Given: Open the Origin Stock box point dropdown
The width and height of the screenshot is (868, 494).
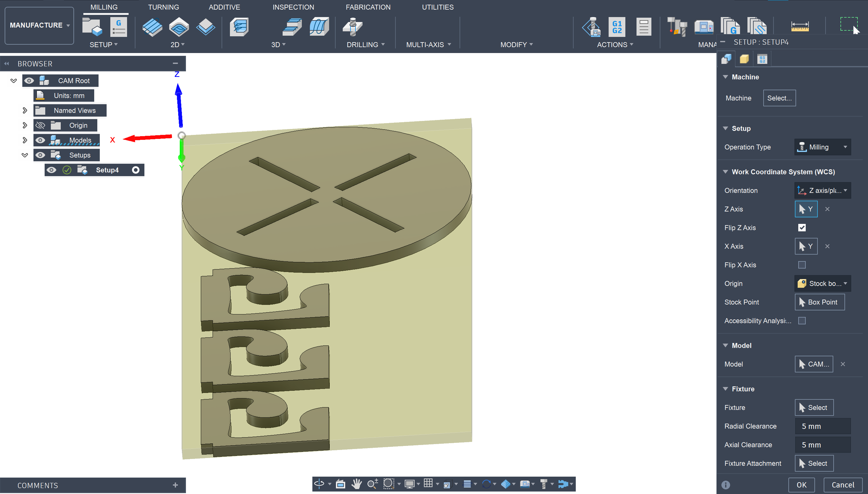Looking at the screenshot, I should click(x=822, y=284).
